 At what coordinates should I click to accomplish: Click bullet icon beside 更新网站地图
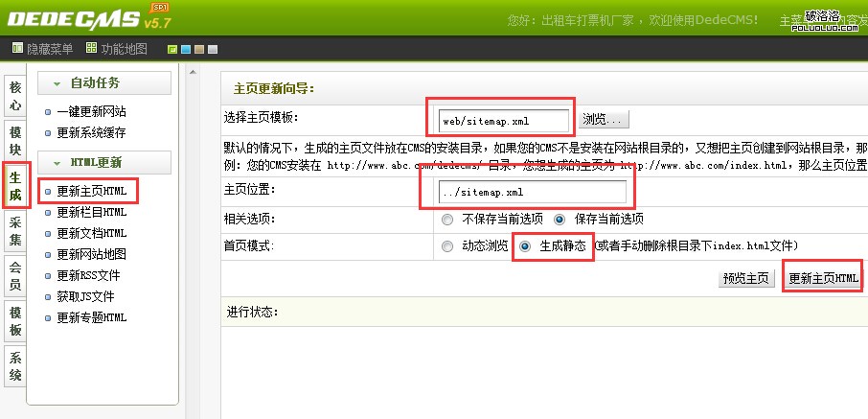click(x=48, y=255)
